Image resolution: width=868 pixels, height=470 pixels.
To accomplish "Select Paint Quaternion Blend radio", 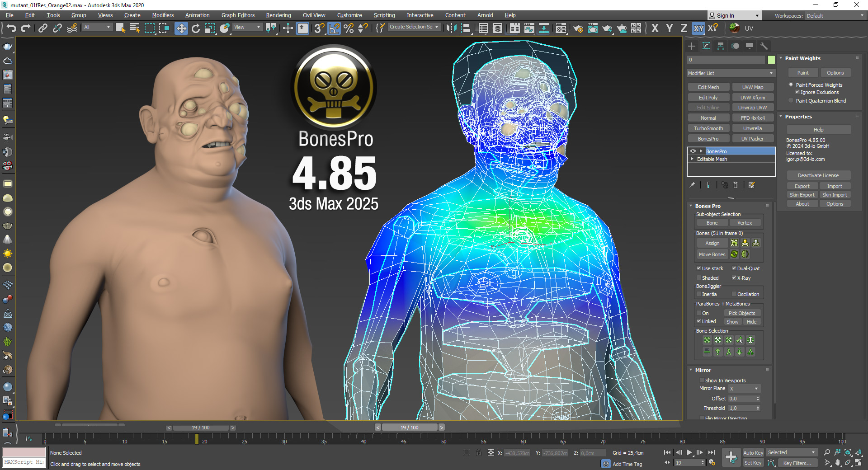I will point(791,101).
